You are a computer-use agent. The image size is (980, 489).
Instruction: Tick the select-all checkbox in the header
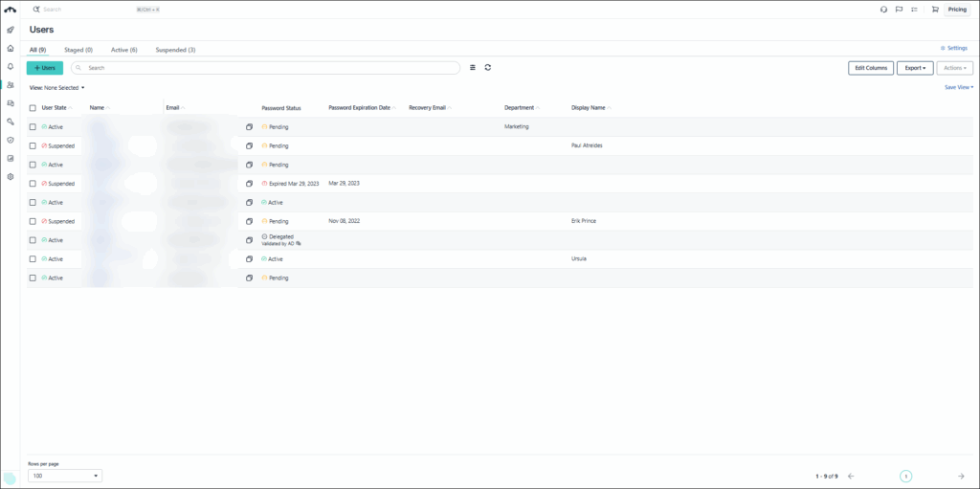pyautogui.click(x=33, y=108)
